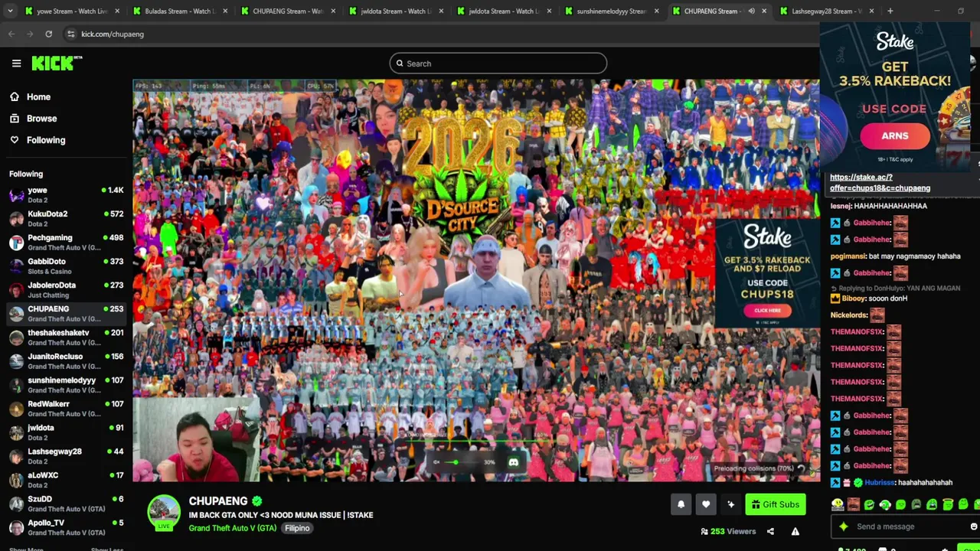Focus the Search field
Viewport: 980px width, 551px height.
coord(498,64)
